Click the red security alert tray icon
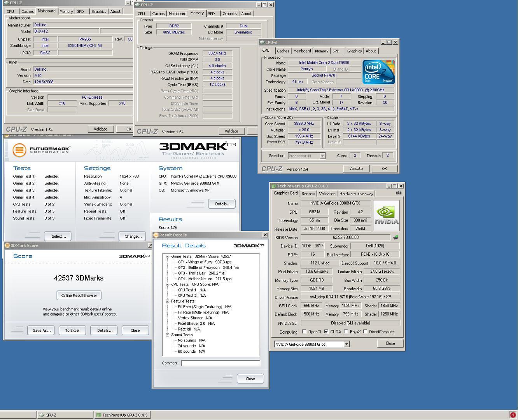Viewport: 518px width, 420px height. (x=513, y=415)
